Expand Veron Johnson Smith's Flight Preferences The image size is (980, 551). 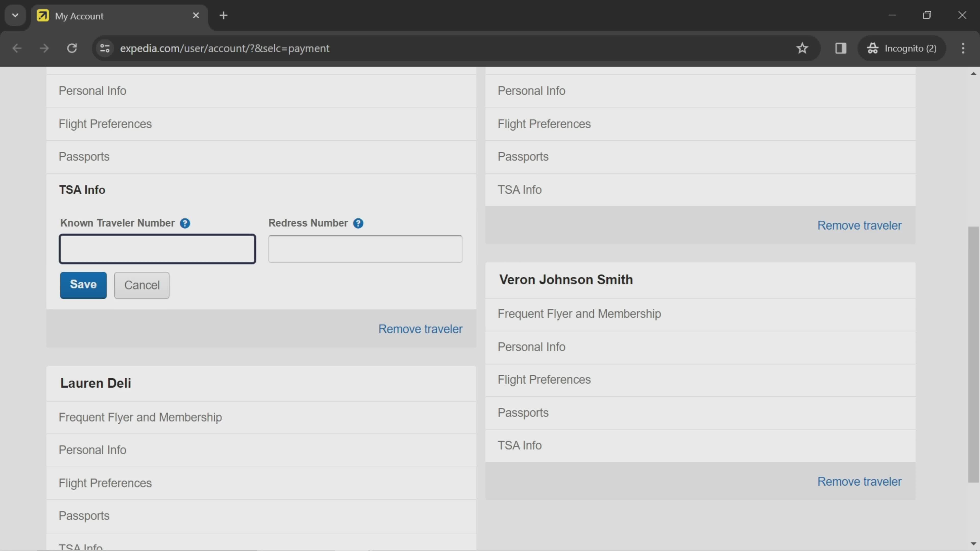[x=700, y=380]
